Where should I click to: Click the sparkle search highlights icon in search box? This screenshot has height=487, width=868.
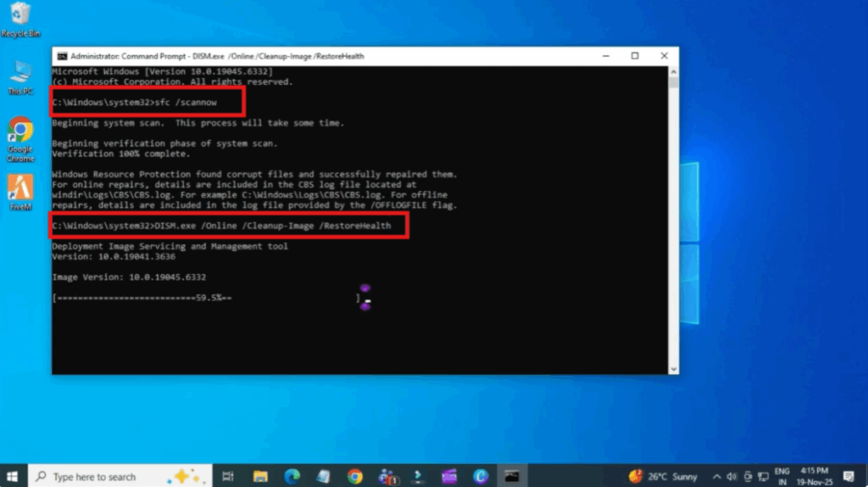click(186, 477)
